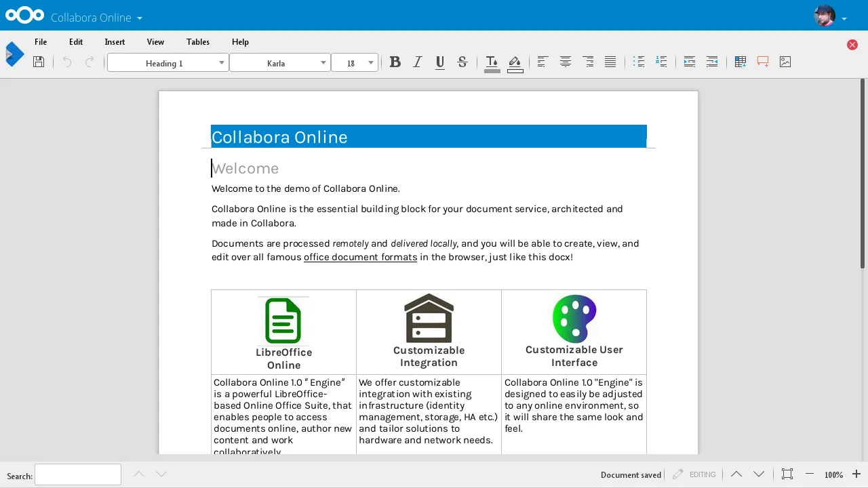Toggle Italic formatting
The width and height of the screenshot is (868, 488).
click(418, 62)
